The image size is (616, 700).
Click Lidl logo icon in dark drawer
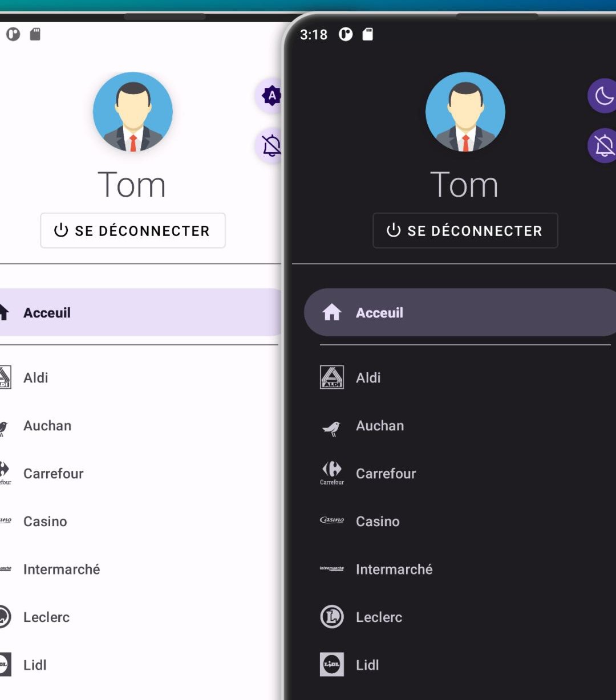click(x=332, y=665)
